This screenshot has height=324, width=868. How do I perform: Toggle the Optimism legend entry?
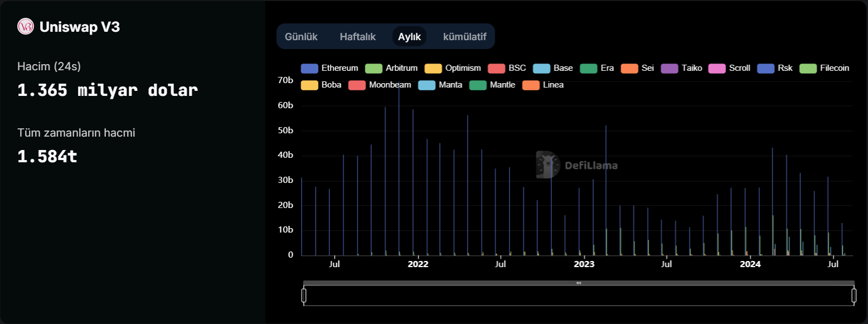click(452, 68)
